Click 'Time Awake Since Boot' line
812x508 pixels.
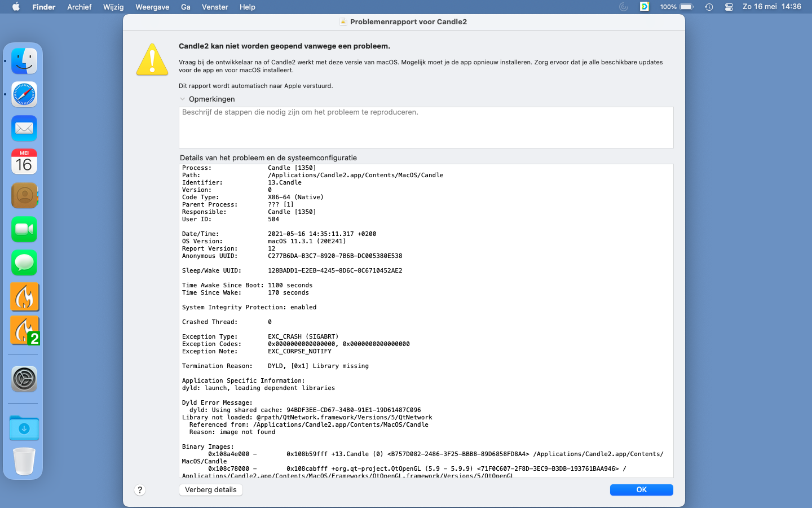pos(247,285)
